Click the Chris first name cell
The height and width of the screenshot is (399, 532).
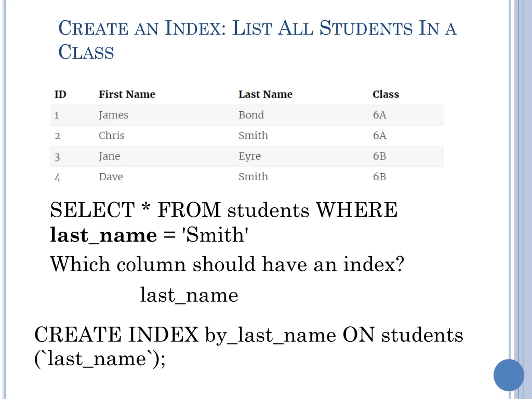coord(112,136)
